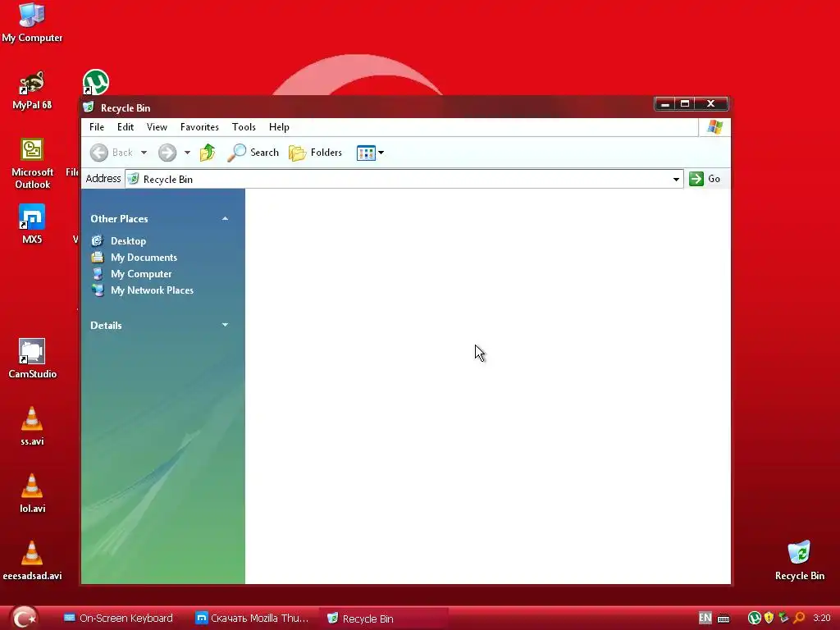Launch CamStudio desktop shortcut

coord(32,358)
